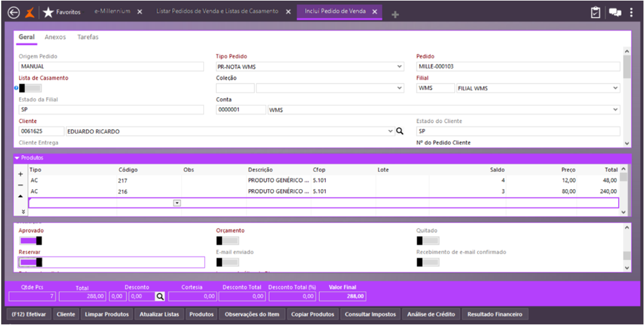Click the general form vertical scrollbar
The height and width of the screenshot is (325, 644).
point(626,97)
